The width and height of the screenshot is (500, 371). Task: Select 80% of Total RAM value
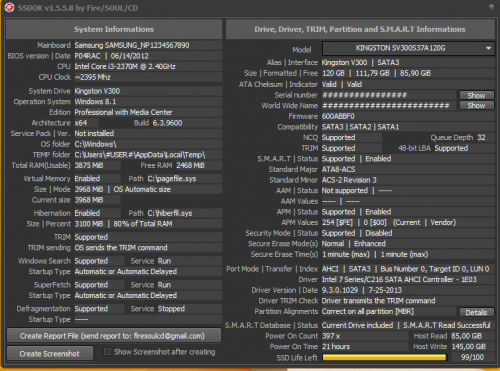[x=143, y=224]
